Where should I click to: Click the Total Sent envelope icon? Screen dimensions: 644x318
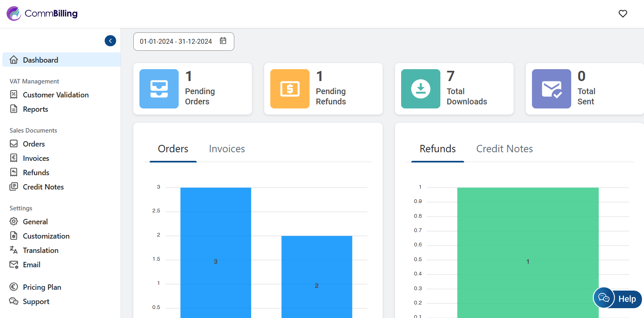[x=552, y=89]
